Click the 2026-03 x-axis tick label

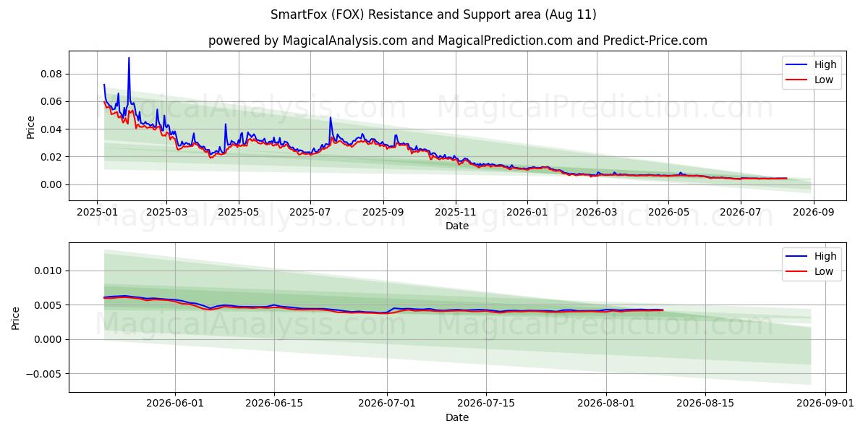click(x=597, y=213)
